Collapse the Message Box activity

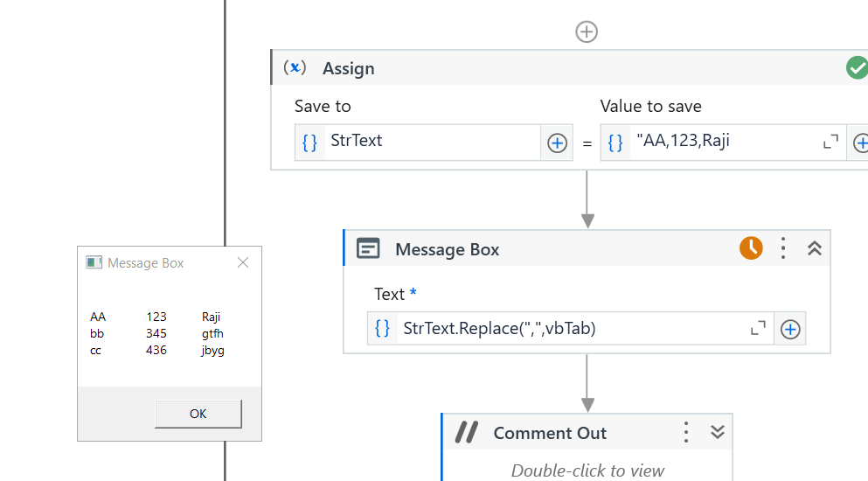(x=814, y=248)
